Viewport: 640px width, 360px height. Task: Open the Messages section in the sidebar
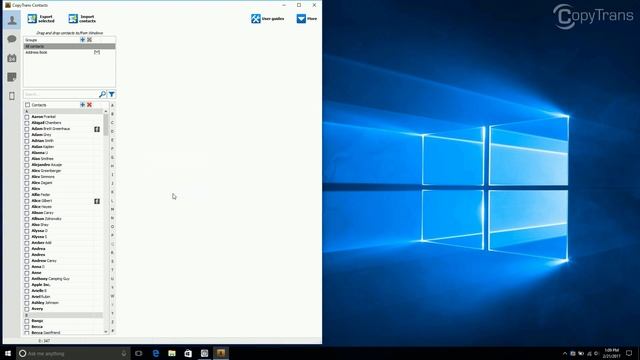click(12, 39)
